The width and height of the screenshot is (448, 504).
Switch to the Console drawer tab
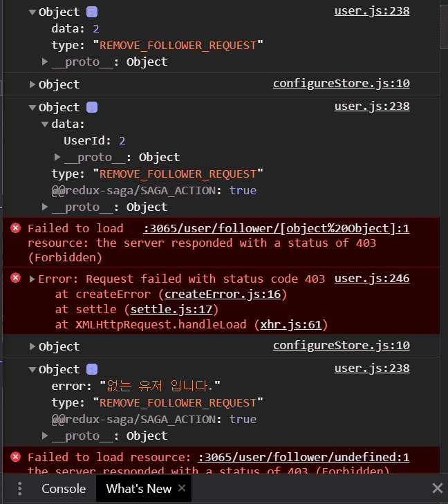coord(64,489)
